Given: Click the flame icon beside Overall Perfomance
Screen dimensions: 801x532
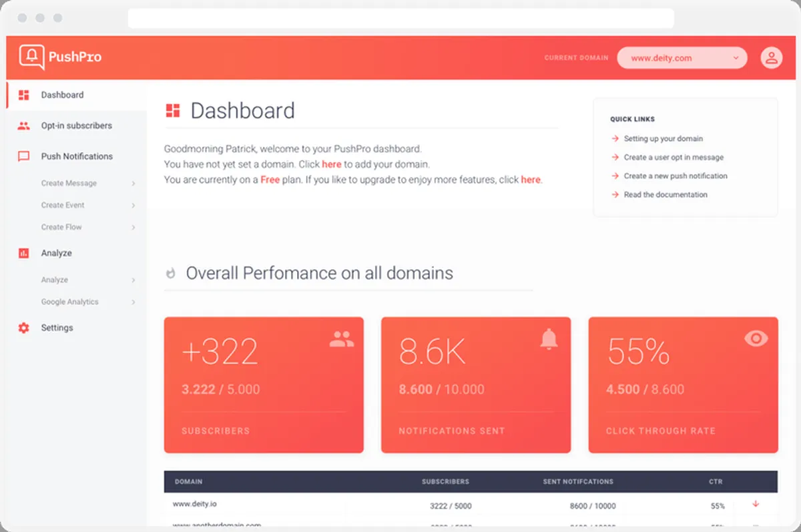Looking at the screenshot, I should 170,273.
